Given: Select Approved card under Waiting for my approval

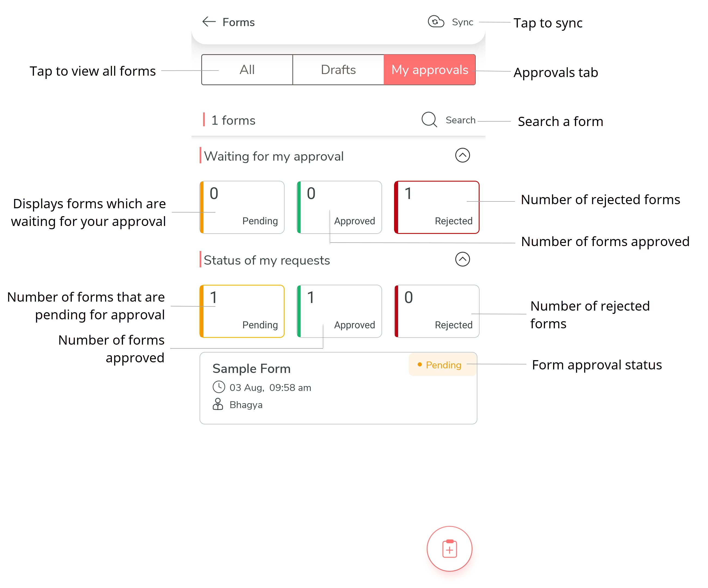Looking at the screenshot, I should (x=339, y=207).
